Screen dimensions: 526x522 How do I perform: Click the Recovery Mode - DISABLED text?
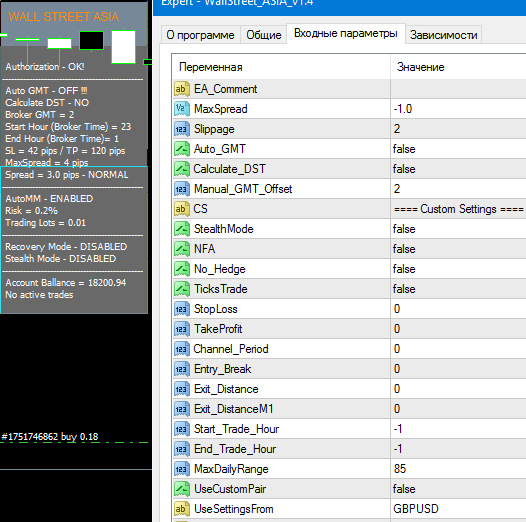click(66, 247)
